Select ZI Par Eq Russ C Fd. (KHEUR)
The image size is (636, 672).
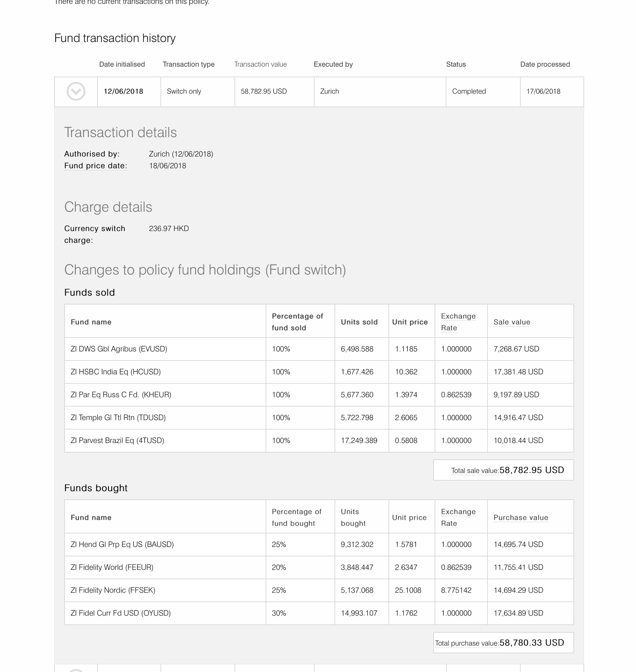pos(121,394)
